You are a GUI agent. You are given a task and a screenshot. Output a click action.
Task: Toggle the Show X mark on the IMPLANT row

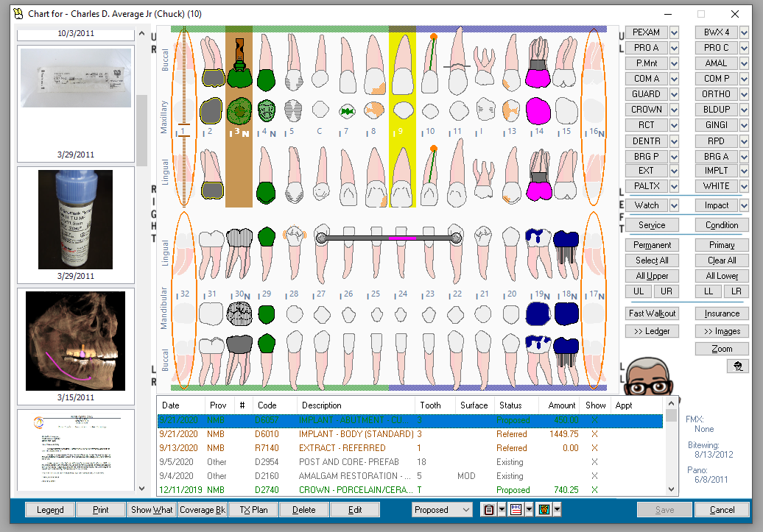click(x=597, y=420)
